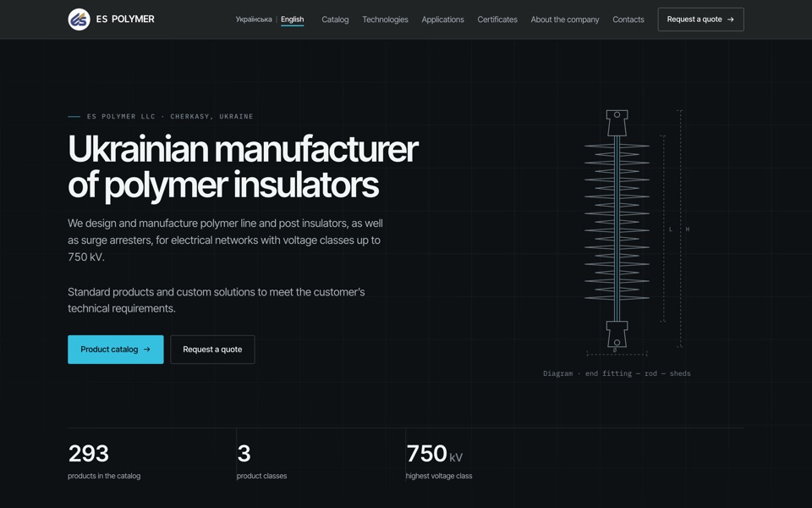Click the '293' products statistic
812x508 pixels.
point(89,454)
